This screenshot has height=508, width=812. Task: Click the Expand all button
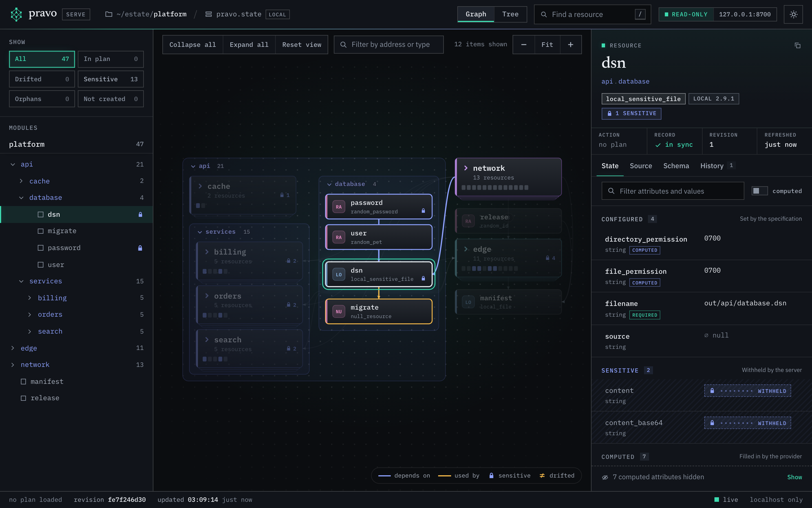click(x=249, y=45)
